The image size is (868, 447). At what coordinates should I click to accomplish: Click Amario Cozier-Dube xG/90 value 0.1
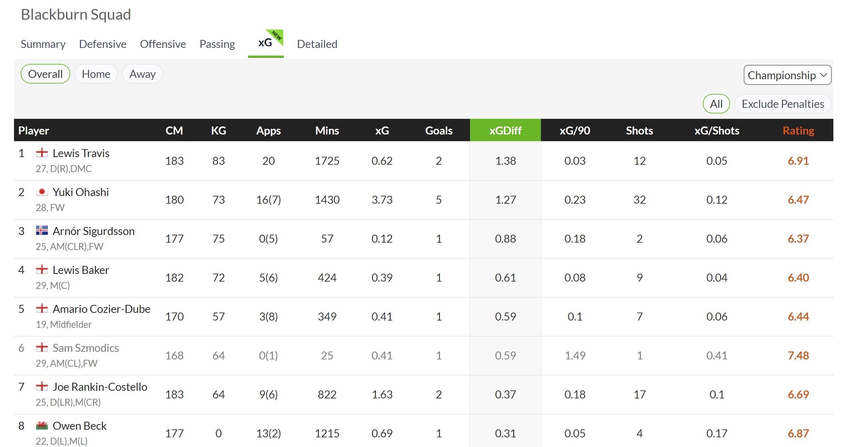(575, 317)
